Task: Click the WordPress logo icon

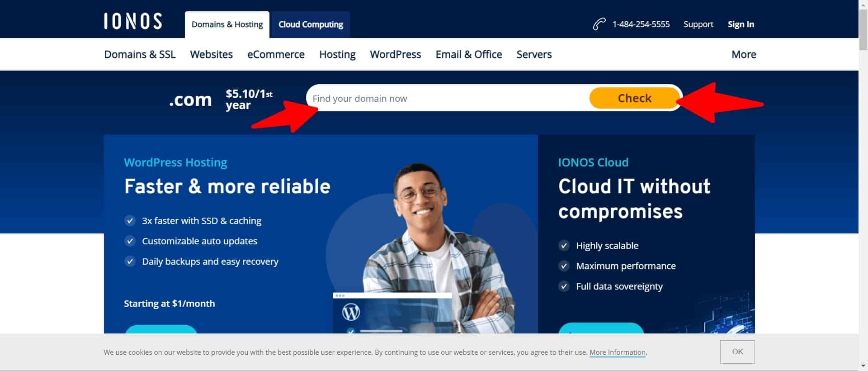Action: pyautogui.click(x=351, y=312)
